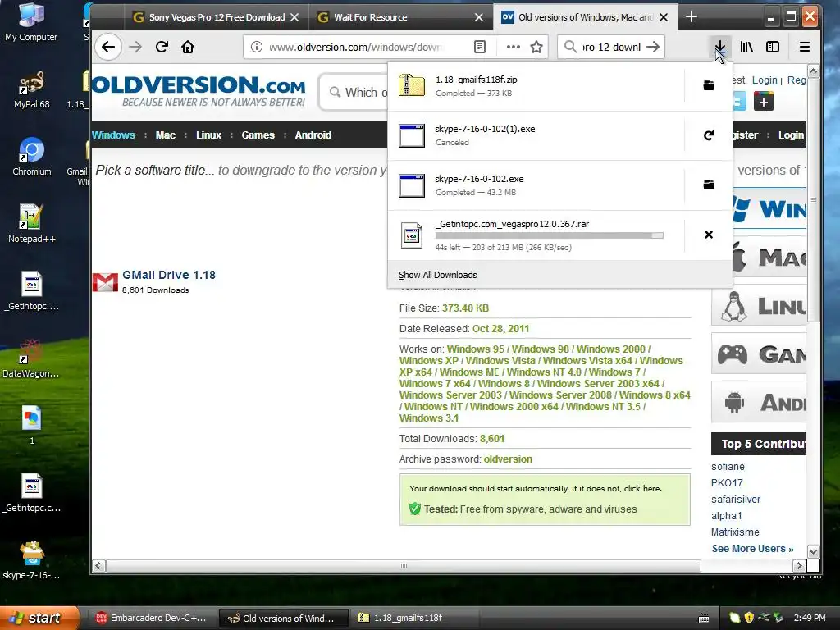This screenshot has height=630, width=840.
Task: Click the system tray clock 2:49 PM
Action: coord(810,618)
